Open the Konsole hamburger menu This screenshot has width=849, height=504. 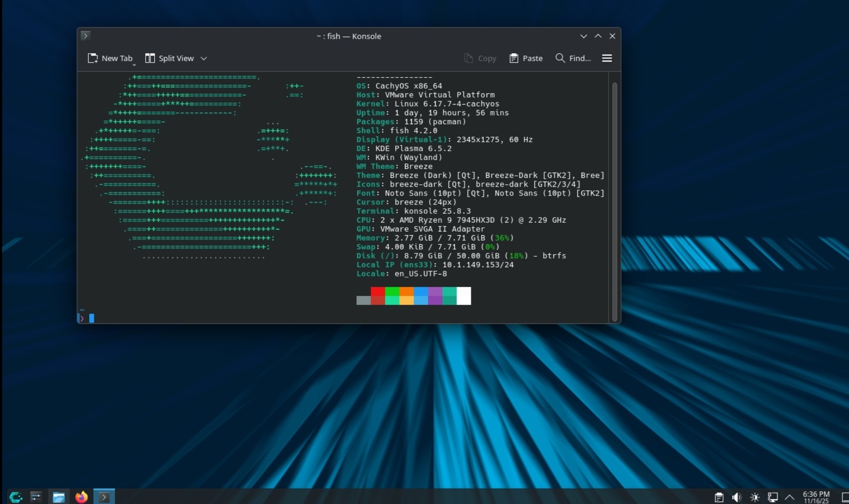(x=607, y=58)
